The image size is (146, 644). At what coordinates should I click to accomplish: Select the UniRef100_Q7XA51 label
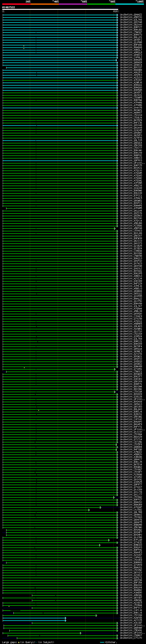pos(131,369)
